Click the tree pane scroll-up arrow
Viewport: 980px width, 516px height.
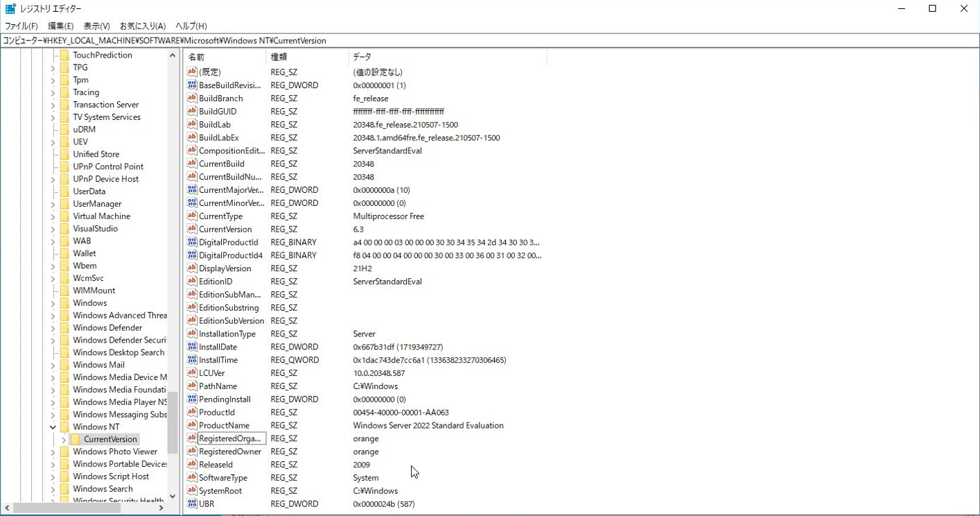pos(173,55)
